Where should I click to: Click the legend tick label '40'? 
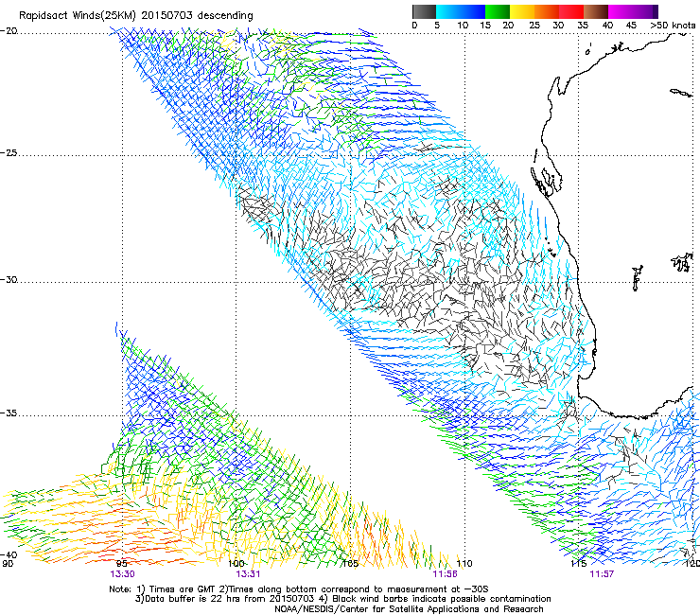click(607, 26)
